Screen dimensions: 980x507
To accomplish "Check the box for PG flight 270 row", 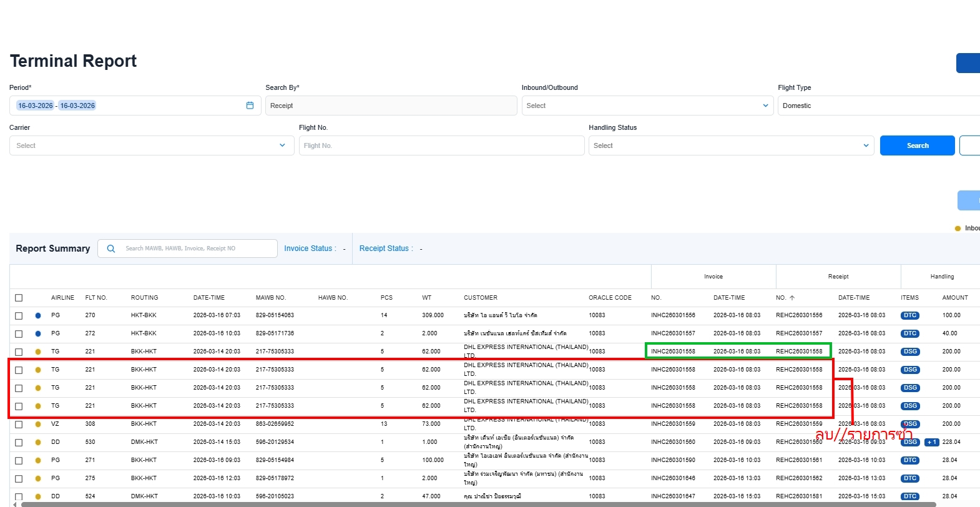I will [x=19, y=316].
